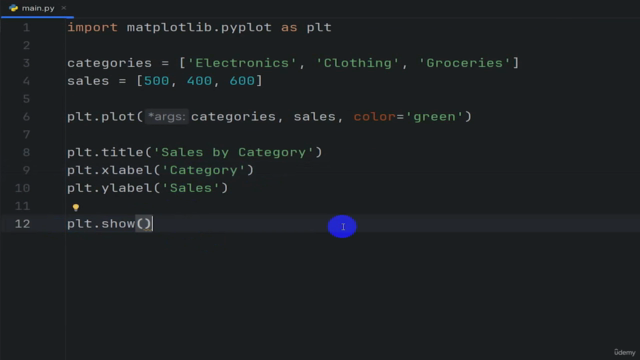
Task: Click the 'categories' variable on line 3
Action: coord(109,63)
